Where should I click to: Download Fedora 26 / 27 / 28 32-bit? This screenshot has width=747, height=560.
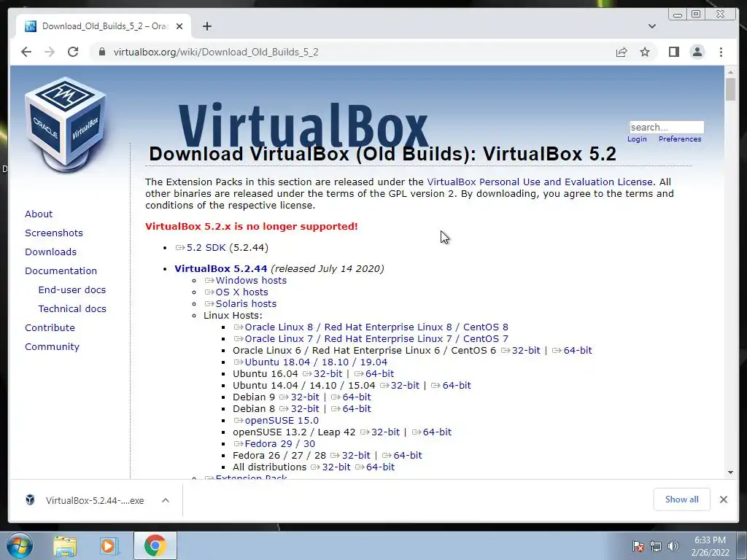[x=356, y=455]
